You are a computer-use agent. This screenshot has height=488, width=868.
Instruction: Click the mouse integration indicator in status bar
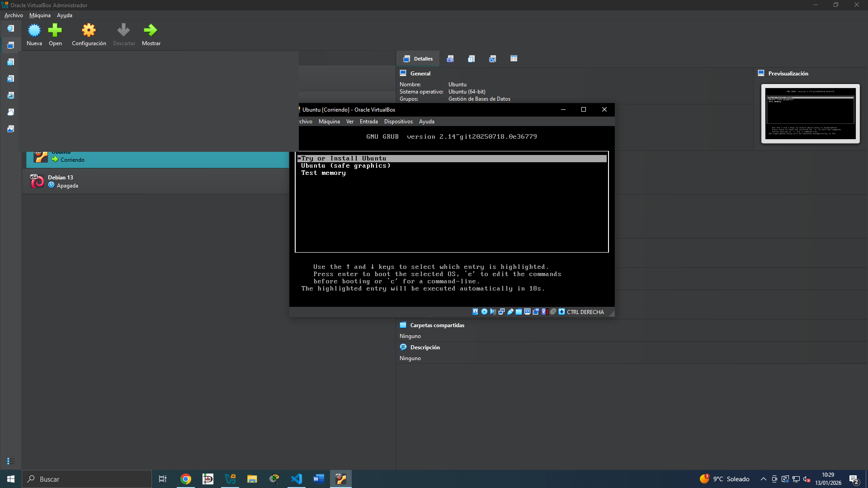point(553,312)
